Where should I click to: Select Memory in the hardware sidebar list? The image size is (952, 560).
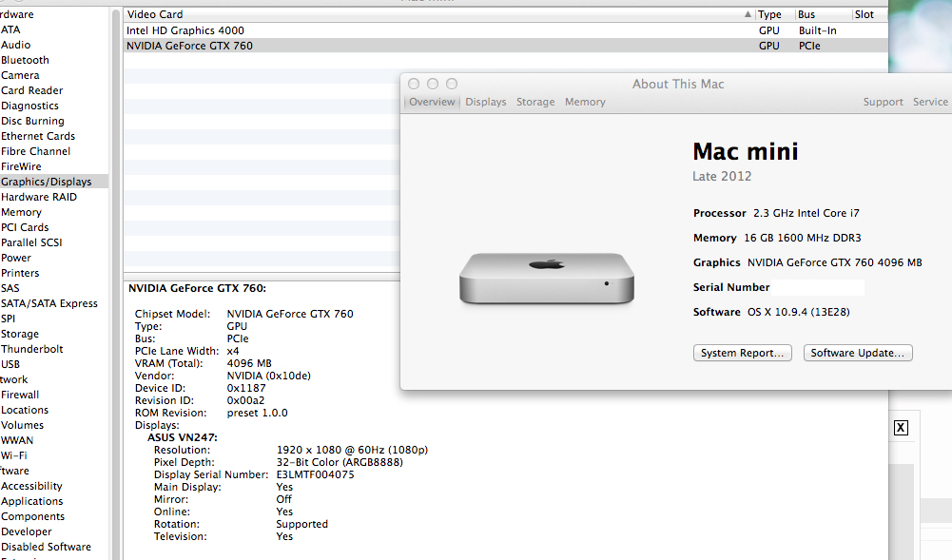pyautogui.click(x=21, y=212)
